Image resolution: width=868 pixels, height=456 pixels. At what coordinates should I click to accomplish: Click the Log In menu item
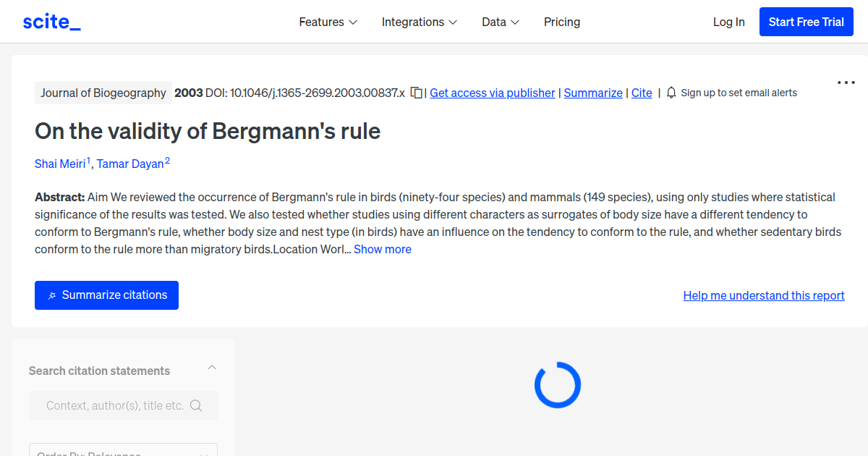pyautogui.click(x=728, y=22)
